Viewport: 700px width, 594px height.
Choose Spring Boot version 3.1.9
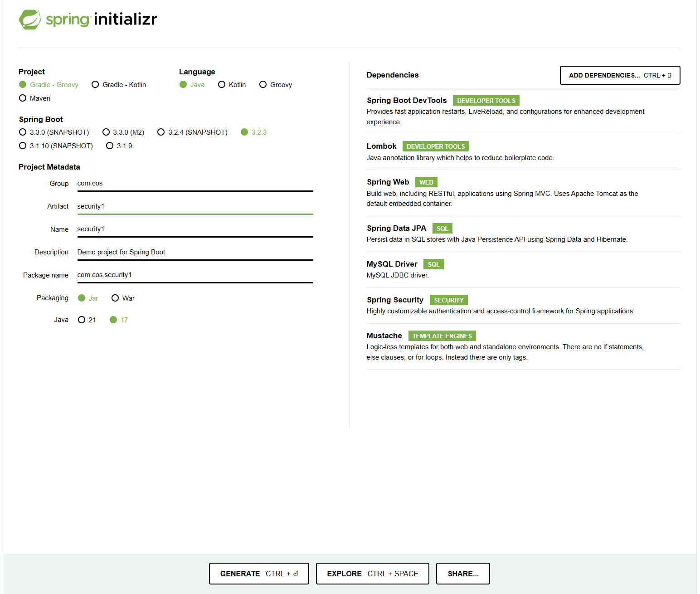pyautogui.click(x=119, y=146)
